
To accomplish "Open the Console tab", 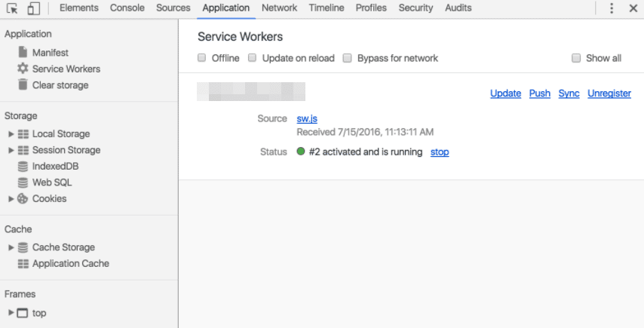I will (127, 8).
